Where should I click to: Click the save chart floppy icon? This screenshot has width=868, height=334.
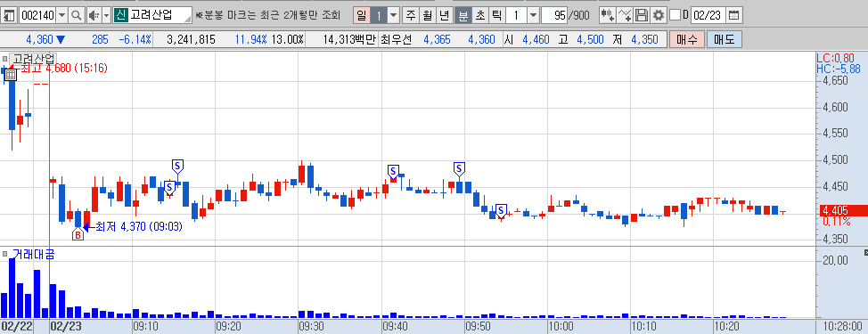click(x=642, y=15)
